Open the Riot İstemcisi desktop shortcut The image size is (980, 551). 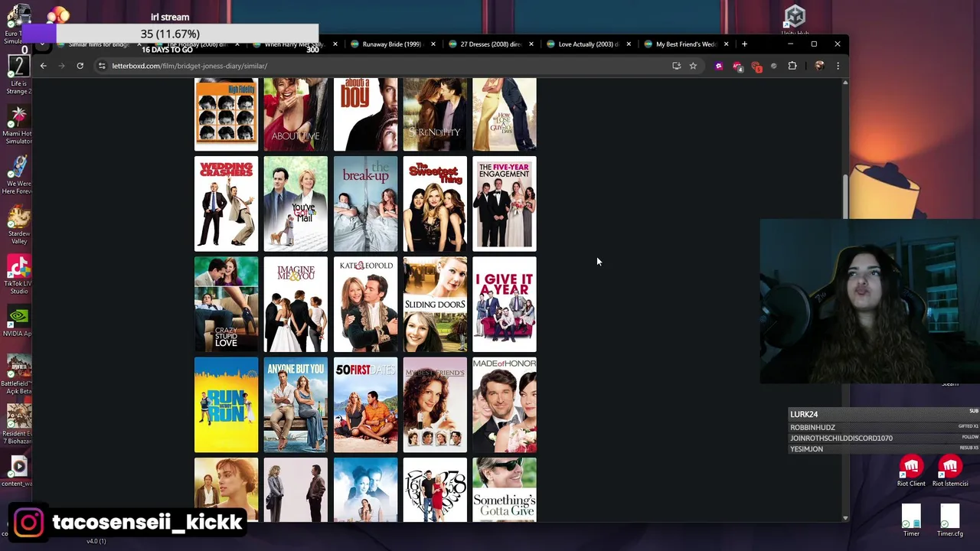point(950,471)
